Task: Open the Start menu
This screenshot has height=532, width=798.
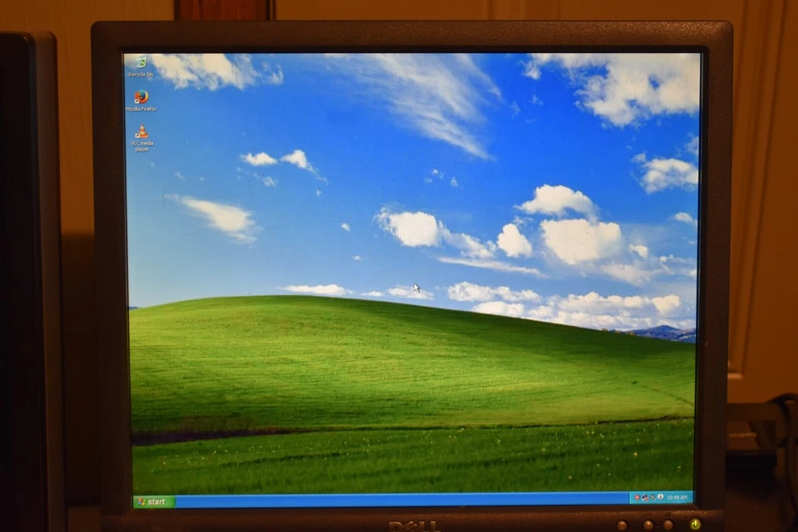Action: pyautogui.click(x=155, y=501)
